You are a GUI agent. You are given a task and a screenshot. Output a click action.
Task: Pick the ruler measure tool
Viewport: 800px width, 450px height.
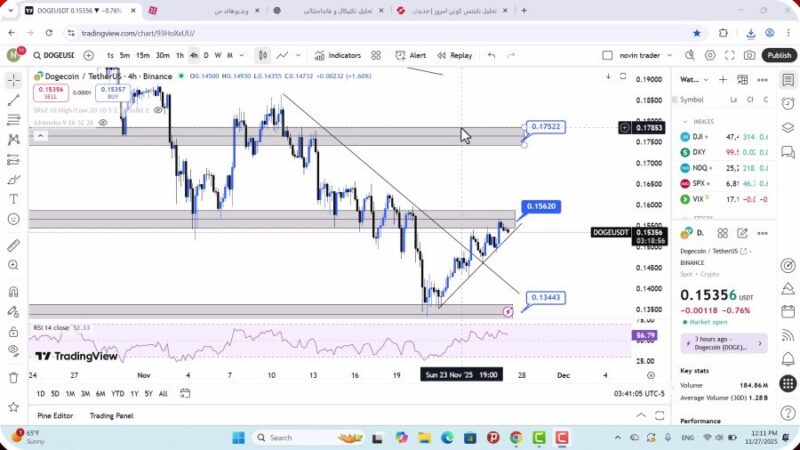click(x=13, y=245)
